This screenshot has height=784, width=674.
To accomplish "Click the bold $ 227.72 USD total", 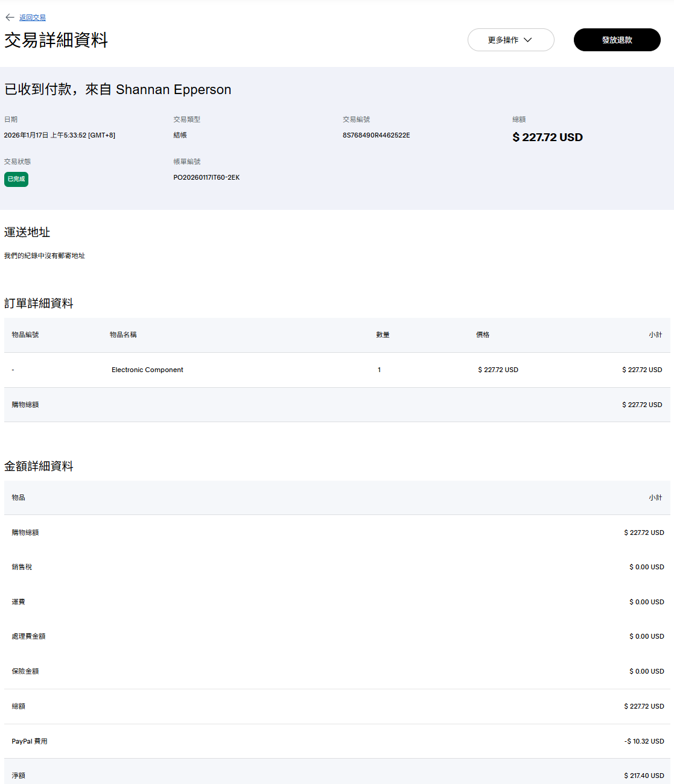I will pyautogui.click(x=547, y=138).
